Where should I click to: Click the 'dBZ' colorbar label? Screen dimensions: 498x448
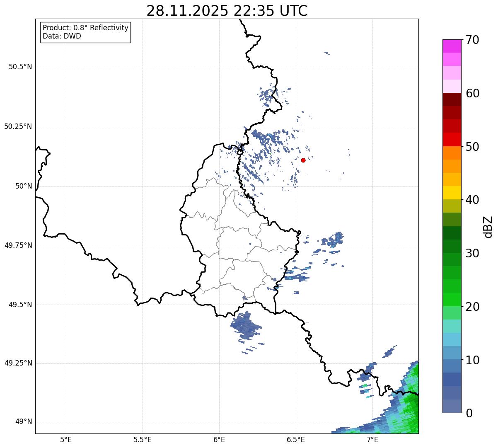coord(488,226)
